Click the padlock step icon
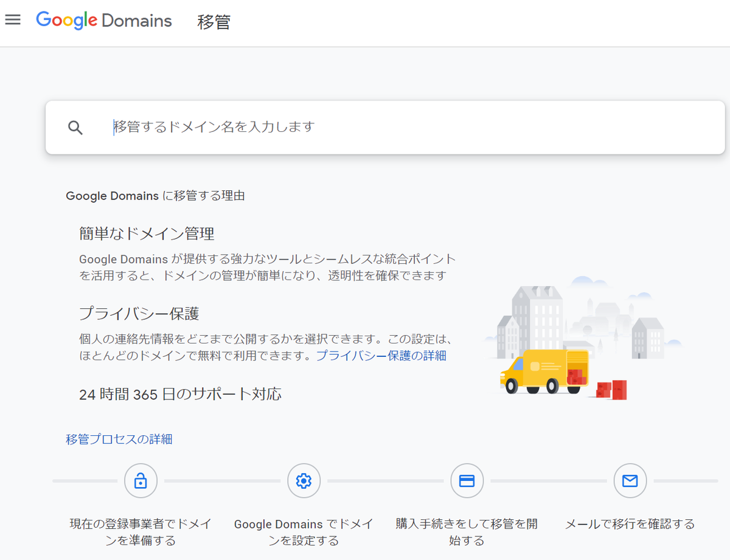 [x=141, y=481]
